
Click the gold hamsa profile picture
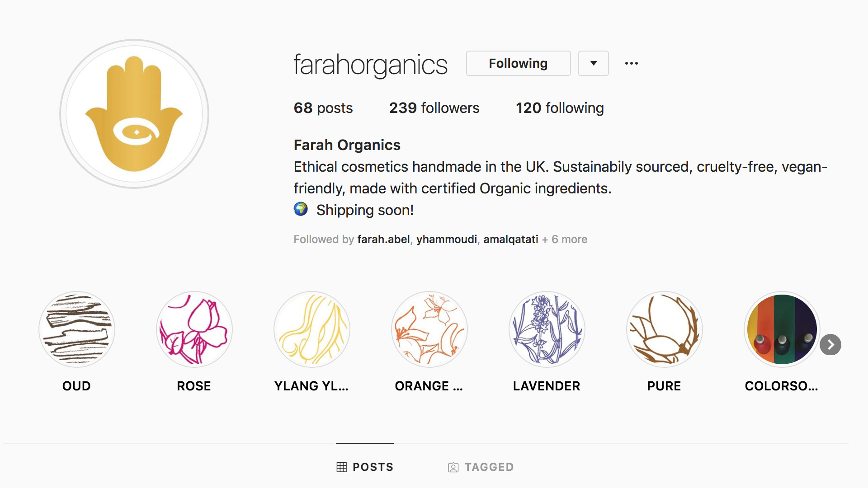pos(134,114)
